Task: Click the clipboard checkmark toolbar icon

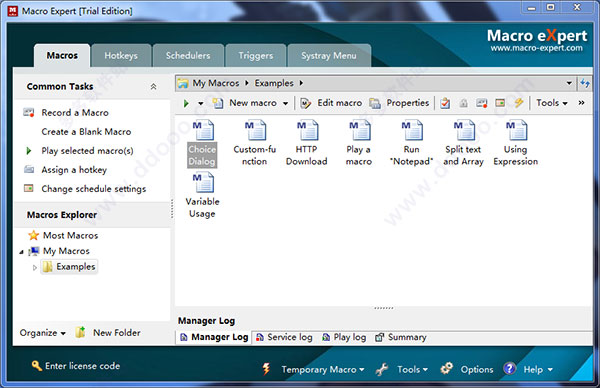Action: click(445, 103)
